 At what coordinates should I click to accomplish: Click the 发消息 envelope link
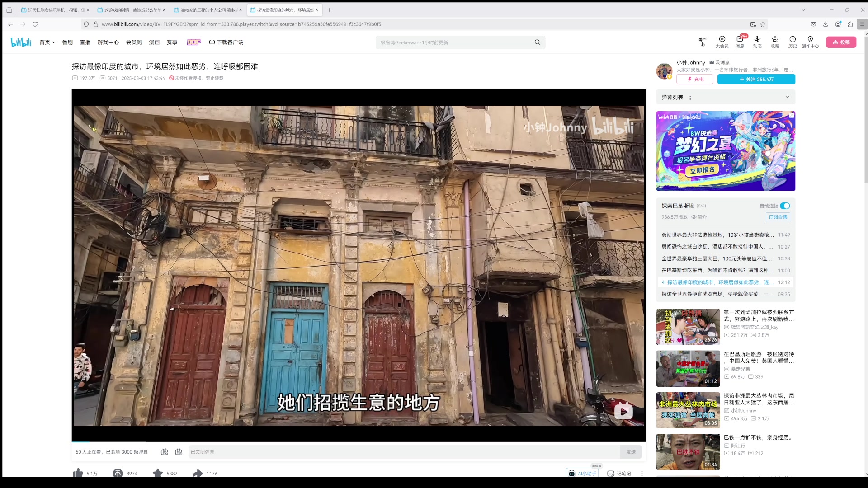point(719,62)
